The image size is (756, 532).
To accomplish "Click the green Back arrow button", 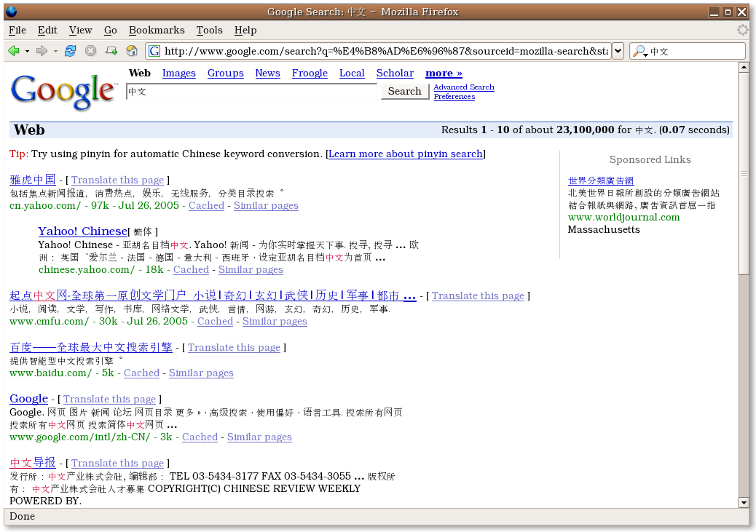I will 14,51.
